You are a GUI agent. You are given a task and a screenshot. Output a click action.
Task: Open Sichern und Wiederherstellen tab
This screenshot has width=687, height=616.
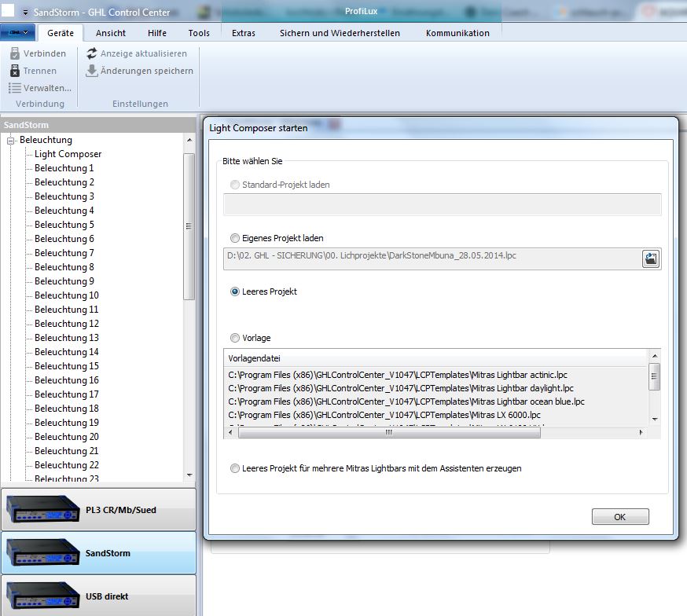point(340,33)
